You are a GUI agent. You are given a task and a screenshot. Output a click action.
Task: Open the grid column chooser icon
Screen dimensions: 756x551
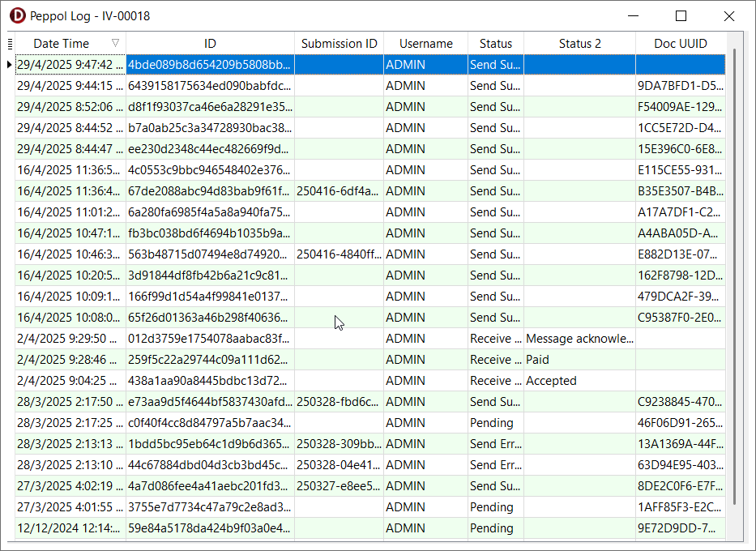coord(10,44)
